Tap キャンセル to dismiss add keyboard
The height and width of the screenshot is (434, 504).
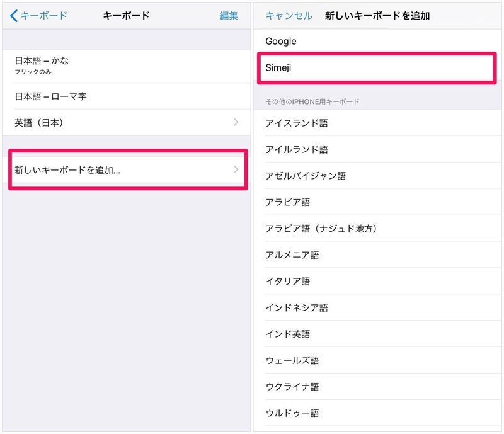tap(289, 15)
